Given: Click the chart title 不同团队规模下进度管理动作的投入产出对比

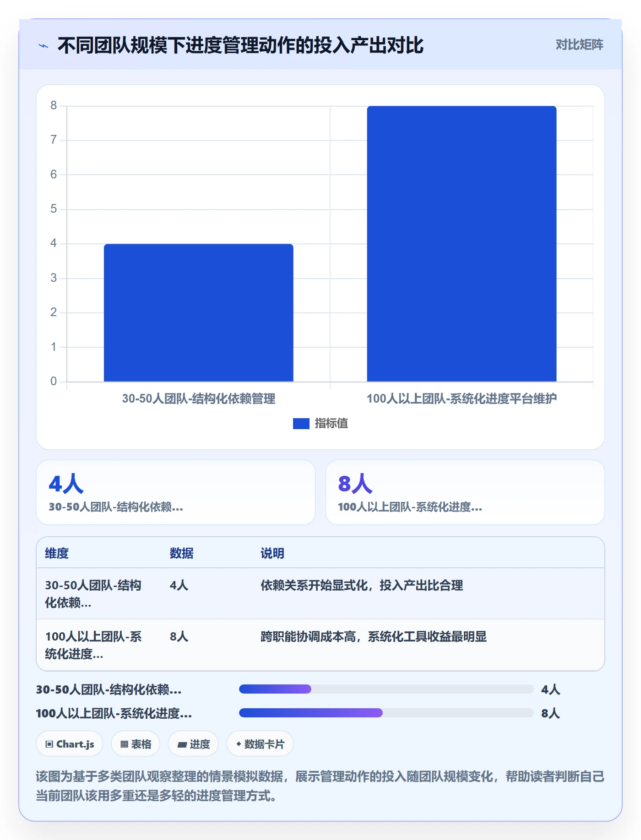Looking at the screenshot, I should coord(240,45).
